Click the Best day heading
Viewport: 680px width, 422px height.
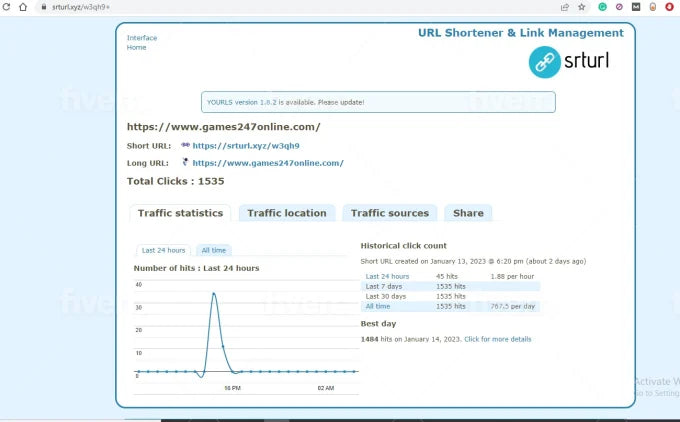click(x=378, y=324)
